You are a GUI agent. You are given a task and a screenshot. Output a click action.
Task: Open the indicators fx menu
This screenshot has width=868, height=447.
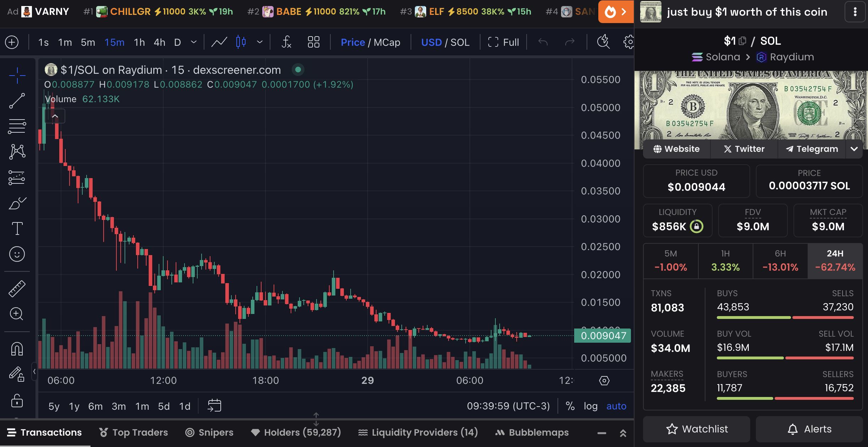pyautogui.click(x=286, y=42)
